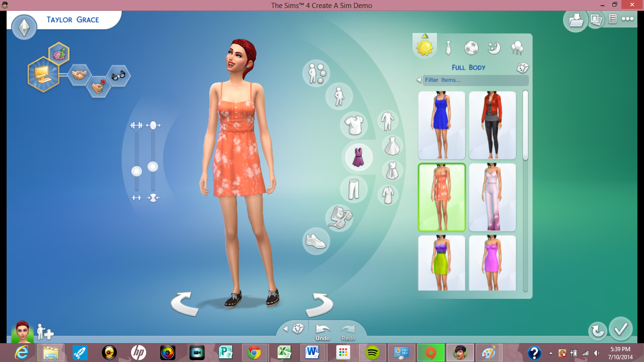Select Taylor Grace's portrait in household bar
644x362 pixels.
(x=22, y=332)
